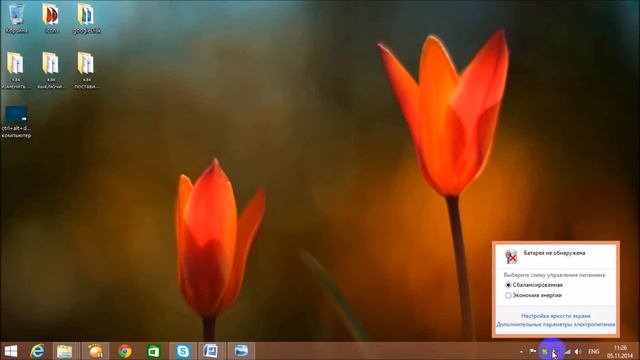Change the ENG input language indicator
The height and width of the screenshot is (360, 640).
click(x=593, y=351)
